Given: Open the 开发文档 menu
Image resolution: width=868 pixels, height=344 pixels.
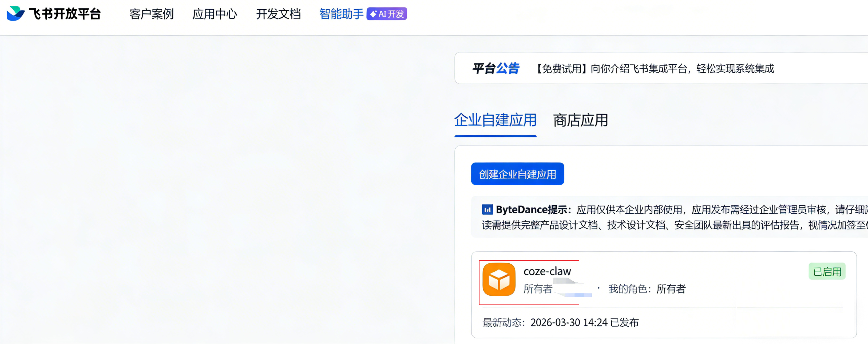Looking at the screenshot, I should pos(278,14).
